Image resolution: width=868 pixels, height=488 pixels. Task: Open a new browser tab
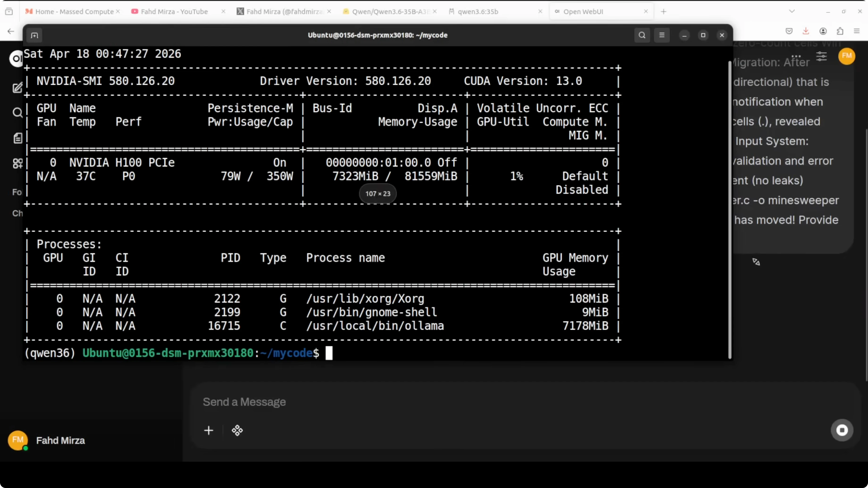pyautogui.click(x=664, y=12)
